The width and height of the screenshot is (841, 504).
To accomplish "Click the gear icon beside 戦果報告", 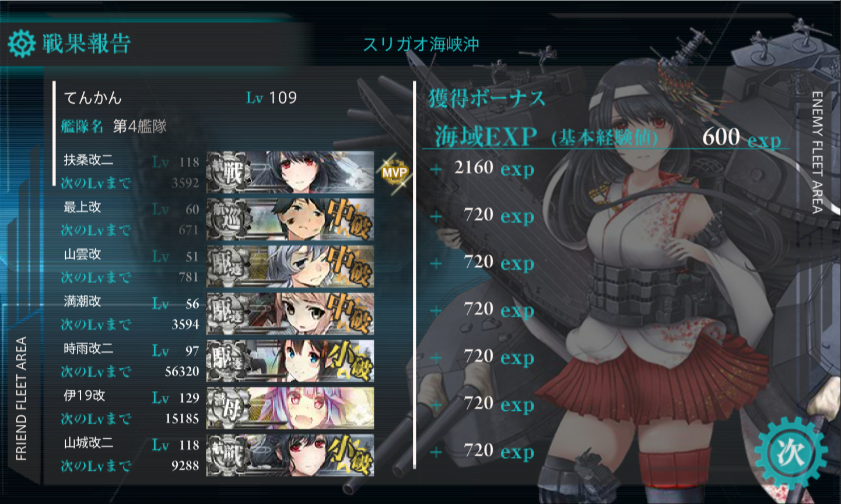I will (x=22, y=44).
